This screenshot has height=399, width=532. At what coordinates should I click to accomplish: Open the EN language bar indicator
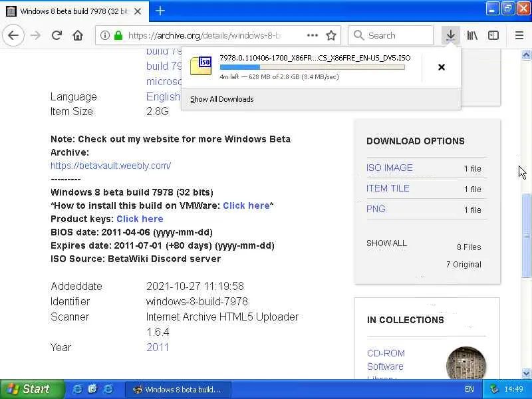(469, 389)
